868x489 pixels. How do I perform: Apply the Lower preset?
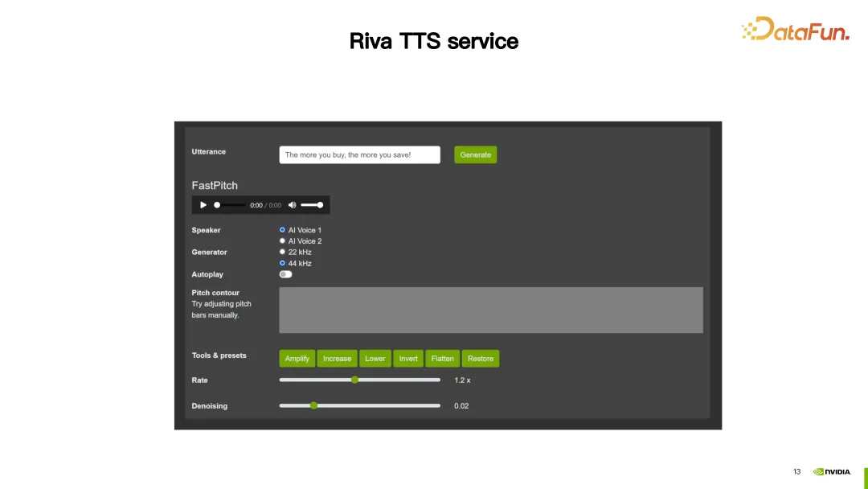coord(375,358)
